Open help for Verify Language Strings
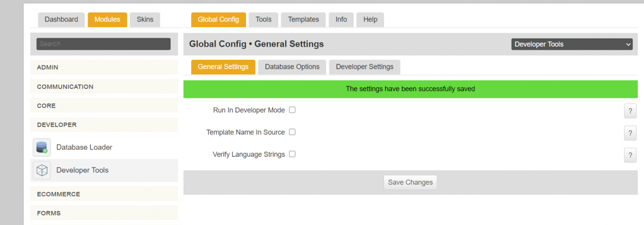 point(630,155)
